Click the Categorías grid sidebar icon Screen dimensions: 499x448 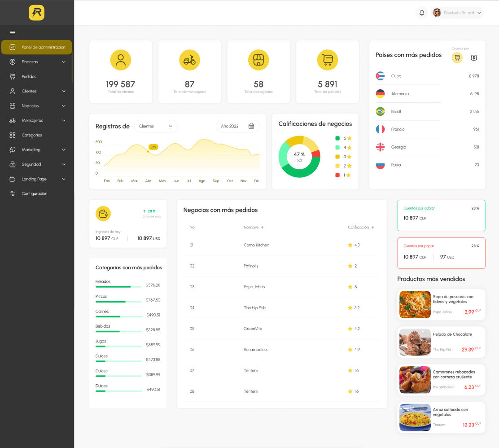tap(13, 135)
